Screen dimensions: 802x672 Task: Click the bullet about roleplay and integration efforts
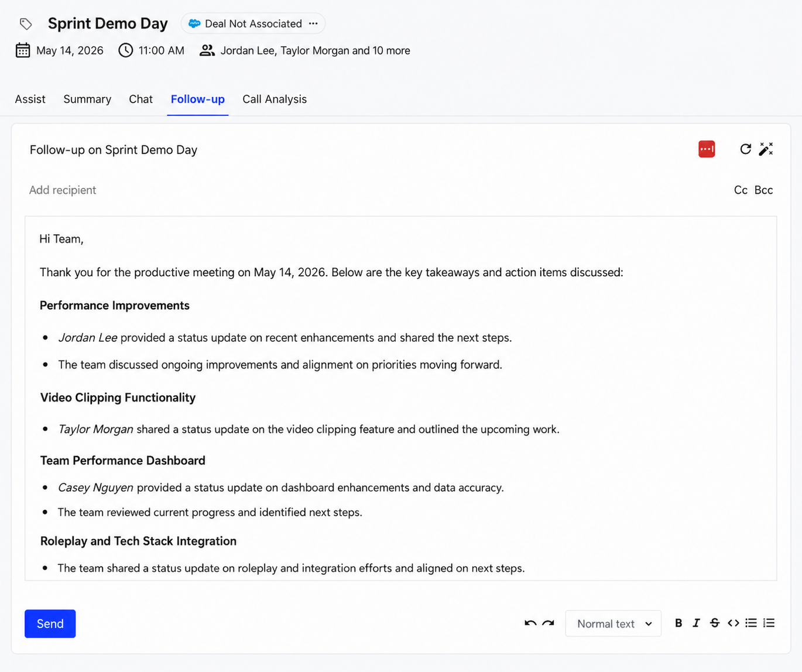tap(291, 568)
